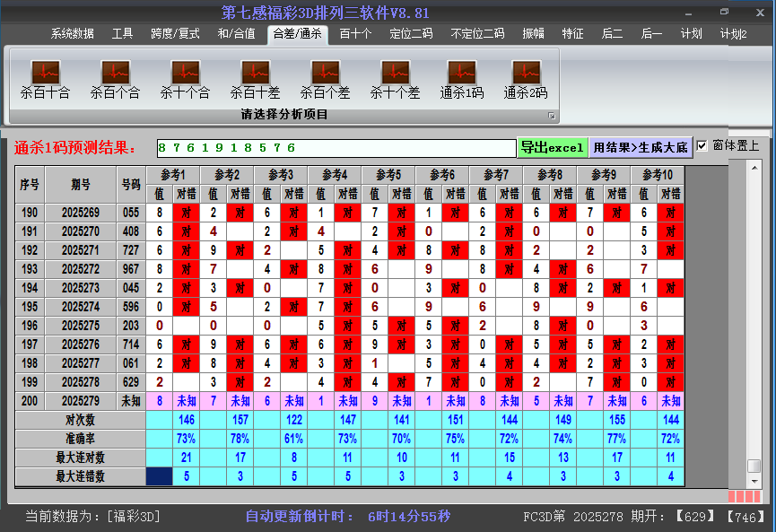Start the 通杀2码 prediction
The height and width of the screenshot is (532, 776).
coord(526,79)
